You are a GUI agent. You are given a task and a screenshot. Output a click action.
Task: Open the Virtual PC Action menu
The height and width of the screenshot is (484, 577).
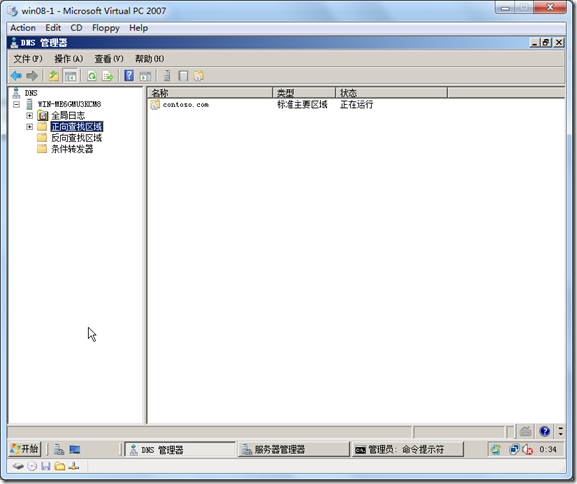pyautogui.click(x=23, y=28)
